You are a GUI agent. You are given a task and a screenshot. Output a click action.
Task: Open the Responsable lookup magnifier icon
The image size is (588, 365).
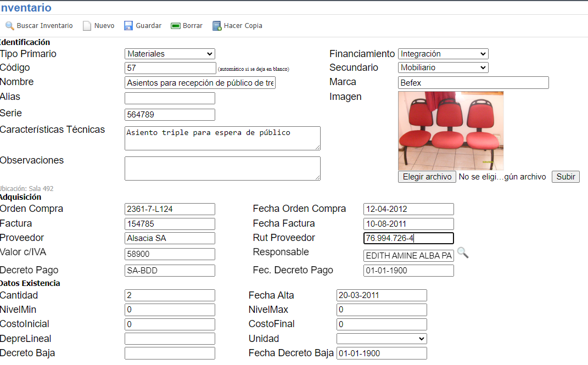click(x=463, y=252)
